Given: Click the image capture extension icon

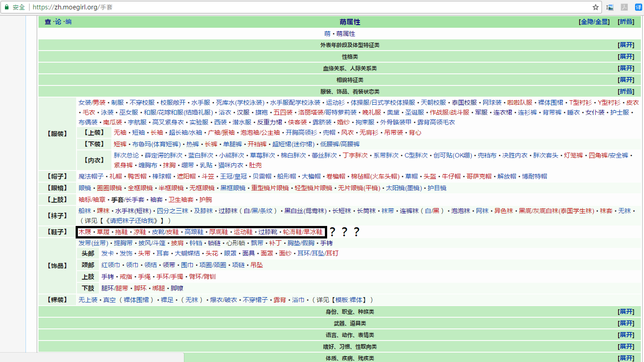Looking at the screenshot, I should click(610, 8).
